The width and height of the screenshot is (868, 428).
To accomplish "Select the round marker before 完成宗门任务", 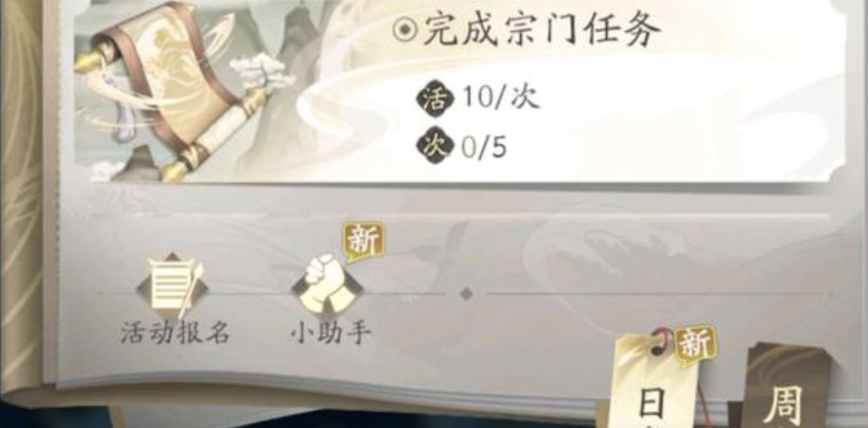I will (x=406, y=30).
